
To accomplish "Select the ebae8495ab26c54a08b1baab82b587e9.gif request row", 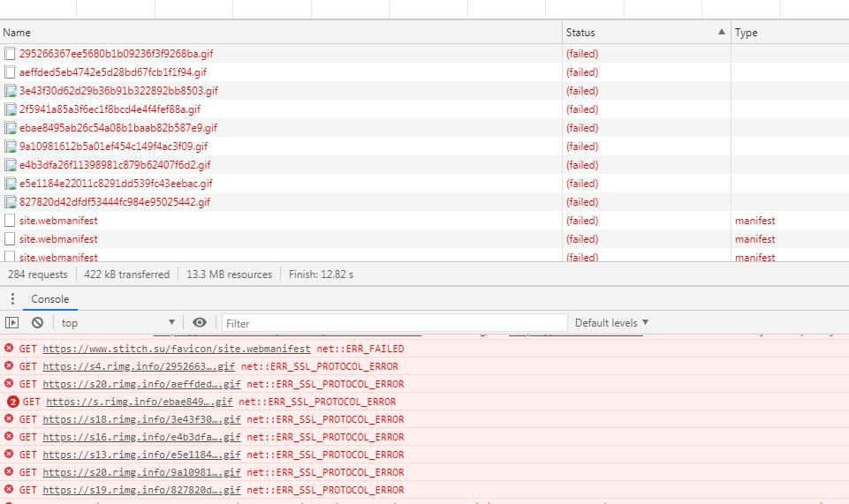I will (118, 128).
